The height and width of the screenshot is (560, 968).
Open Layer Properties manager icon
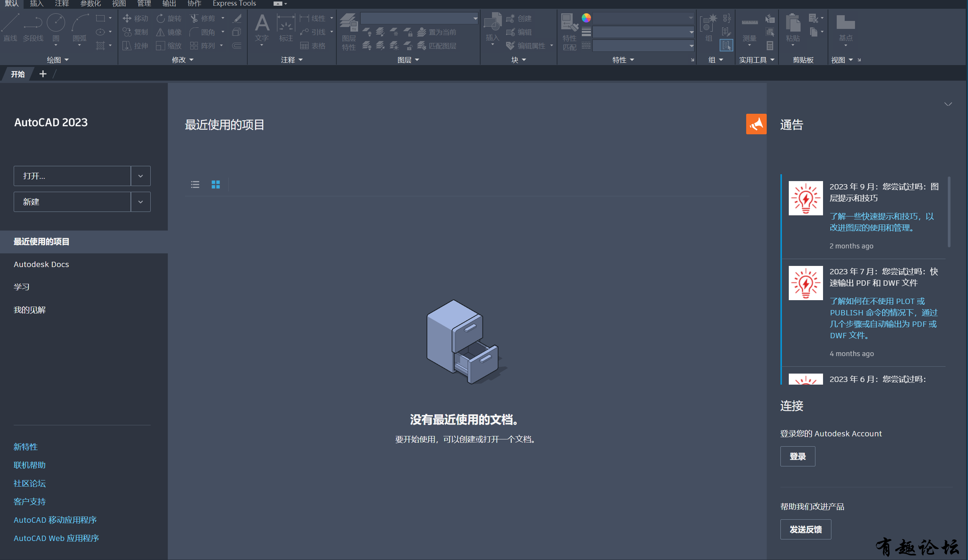coord(349,23)
